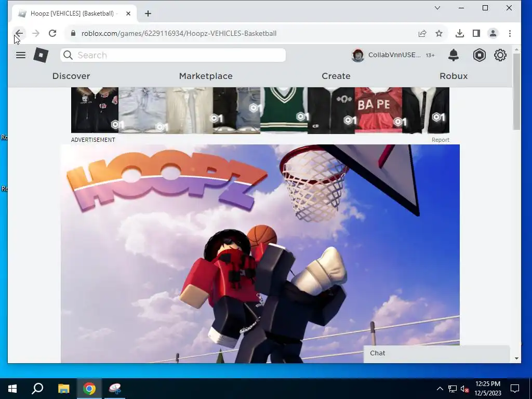Screen dimensions: 532x399
Task: Click the page scrollbar thumb
Action: (516, 91)
